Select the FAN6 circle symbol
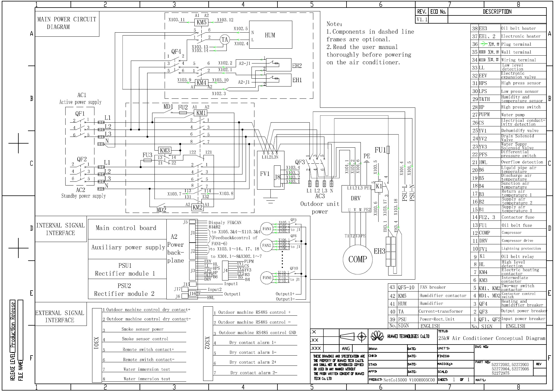The image size is (554, 392). 267,278
